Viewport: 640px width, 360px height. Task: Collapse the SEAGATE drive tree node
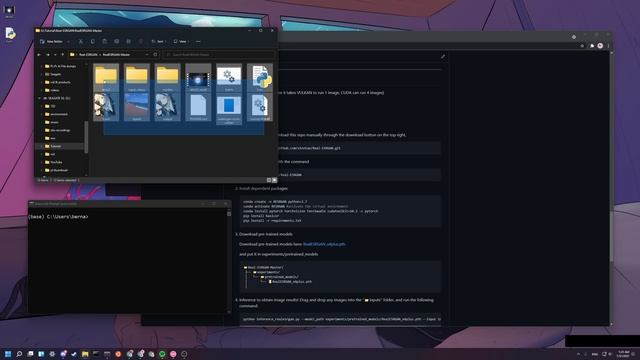[x=40, y=98]
